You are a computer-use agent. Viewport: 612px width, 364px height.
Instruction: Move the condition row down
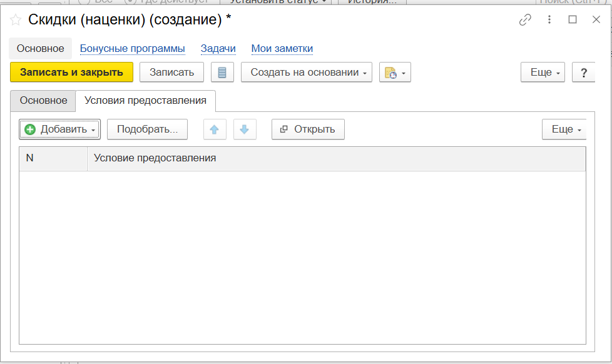(245, 129)
